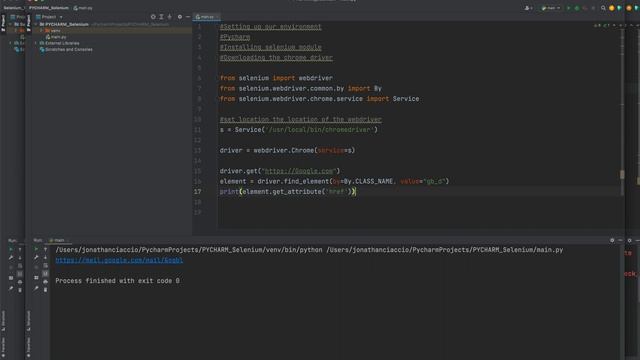
Task: Click the line importing Service
Action: point(319,99)
